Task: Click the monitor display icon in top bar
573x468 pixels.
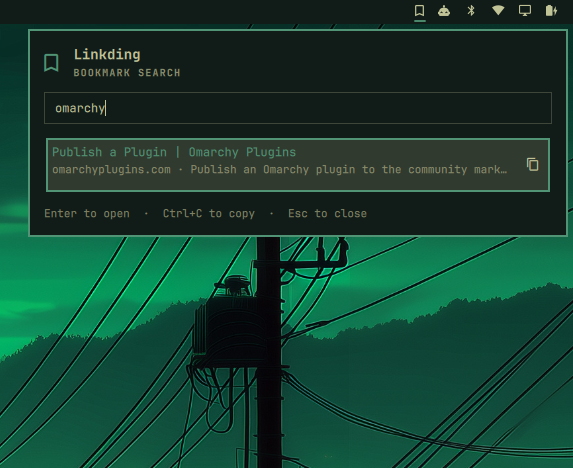Action: (525, 11)
